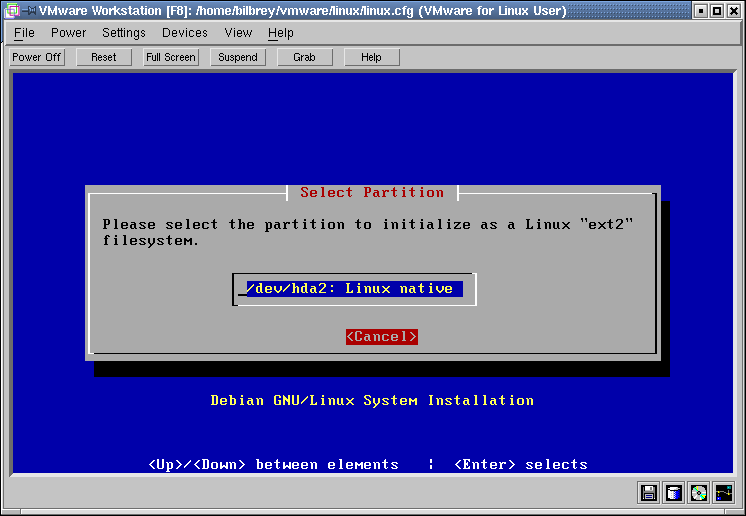Open the File menu
Screen dimensions: 746x516
[24, 33]
